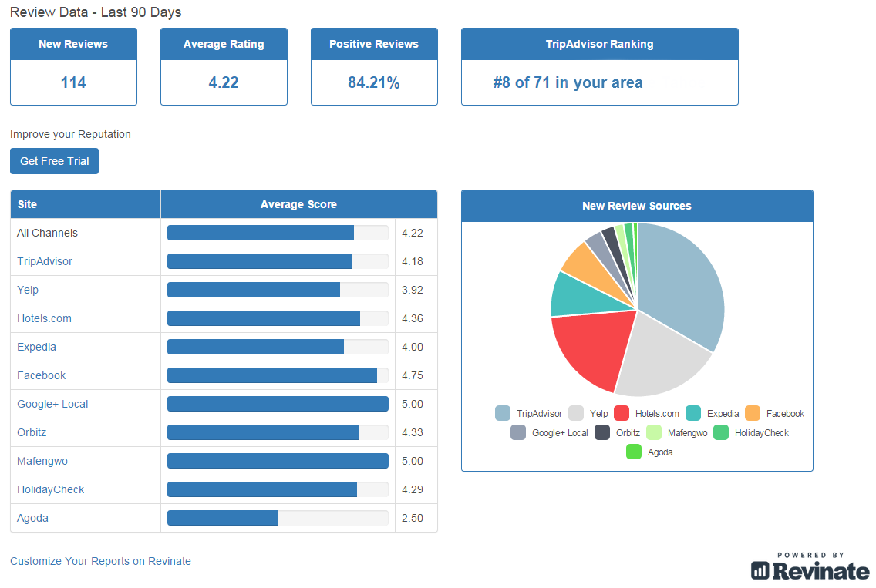Click the Average Score column header
Image resolution: width=876 pixels, height=588 pixels.
(x=299, y=204)
